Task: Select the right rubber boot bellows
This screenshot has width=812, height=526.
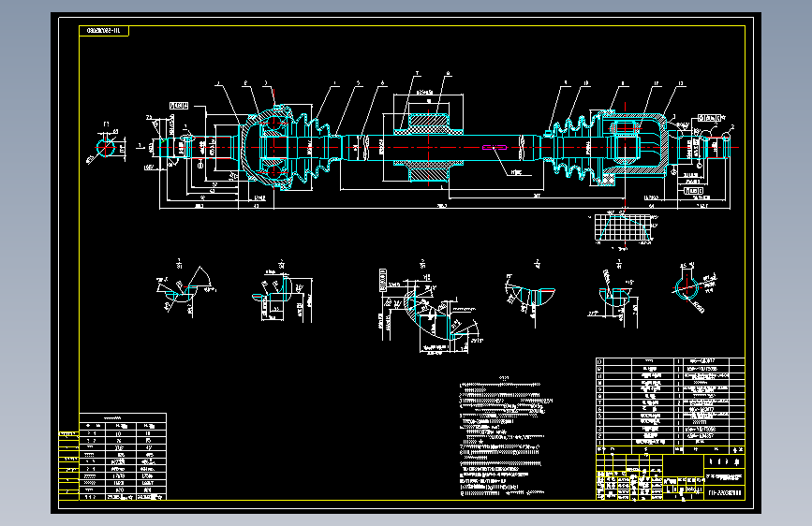Action: point(571,148)
